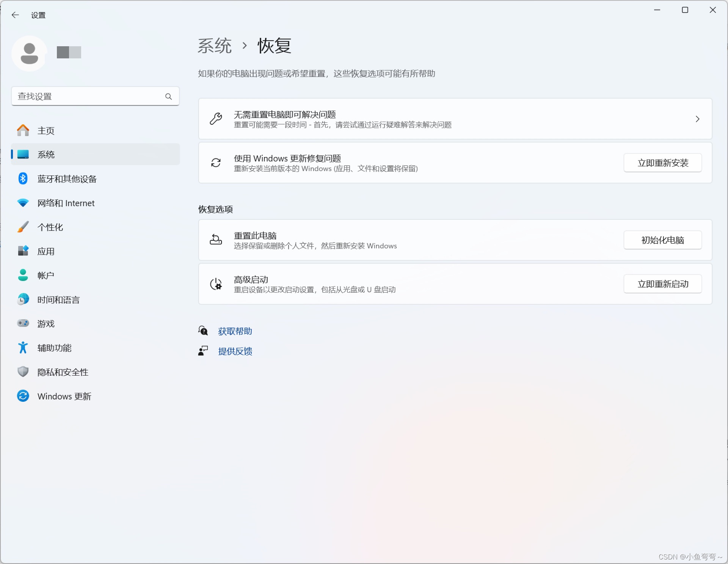Screen dimensions: 728x564
Task: Click the 主页 home icon
Action: [x=23, y=130]
